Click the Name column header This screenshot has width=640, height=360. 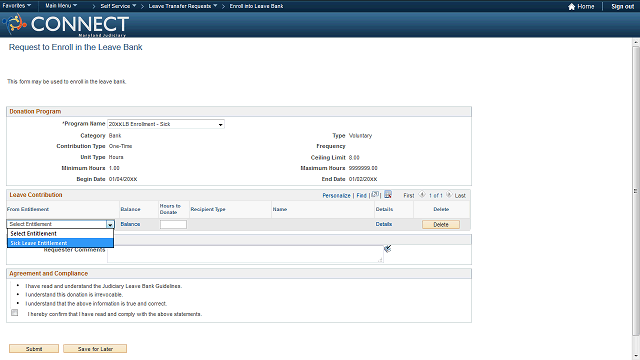click(x=280, y=209)
